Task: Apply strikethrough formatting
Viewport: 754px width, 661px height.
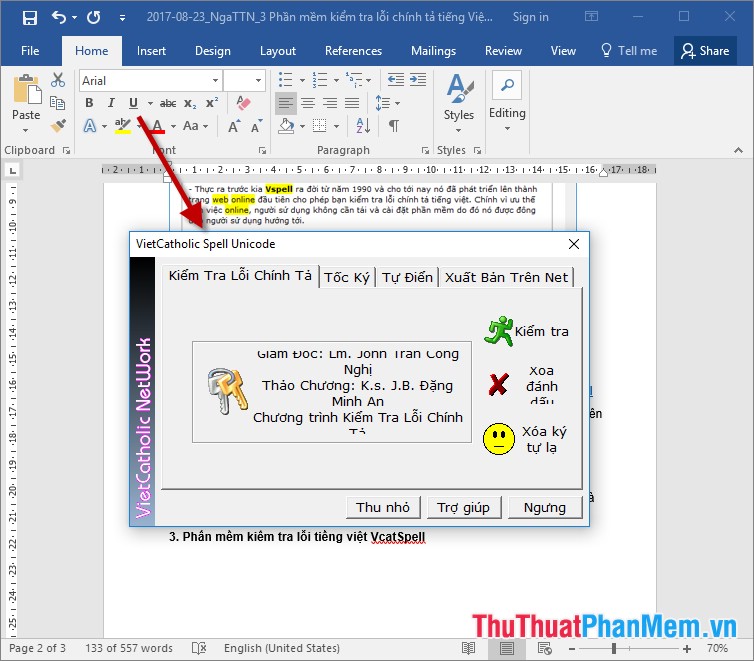Action: [x=168, y=103]
